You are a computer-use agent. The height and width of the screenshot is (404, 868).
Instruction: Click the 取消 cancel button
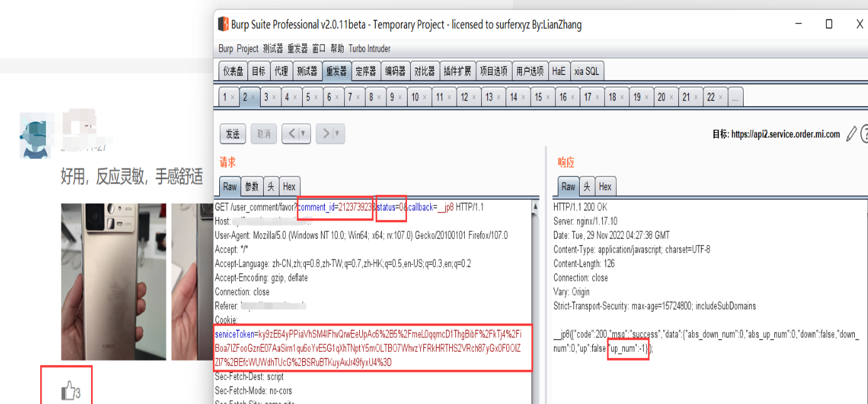[264, 133]
